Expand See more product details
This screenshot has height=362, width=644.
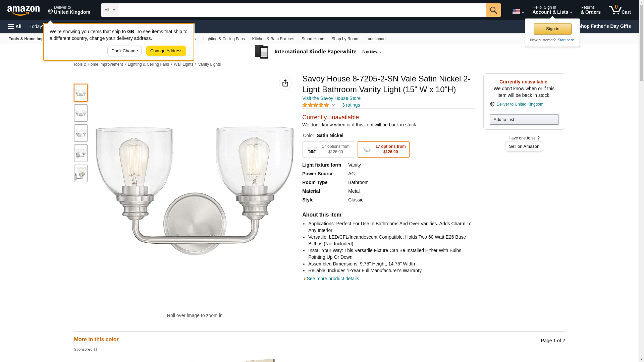coord(332,279)
